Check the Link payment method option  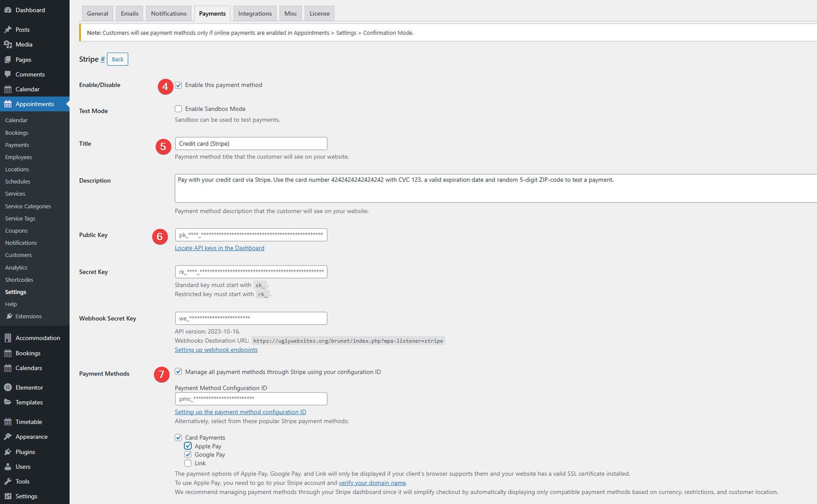pos(188,463)
